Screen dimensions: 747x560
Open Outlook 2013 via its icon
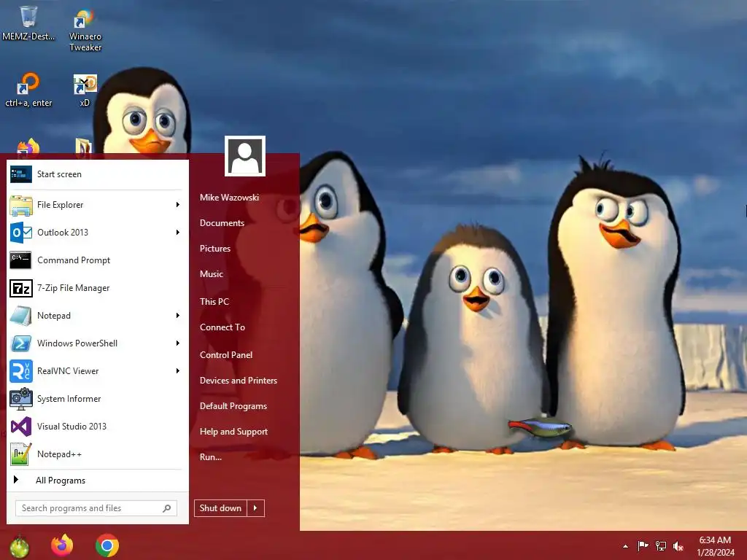[x=21, y=233]
